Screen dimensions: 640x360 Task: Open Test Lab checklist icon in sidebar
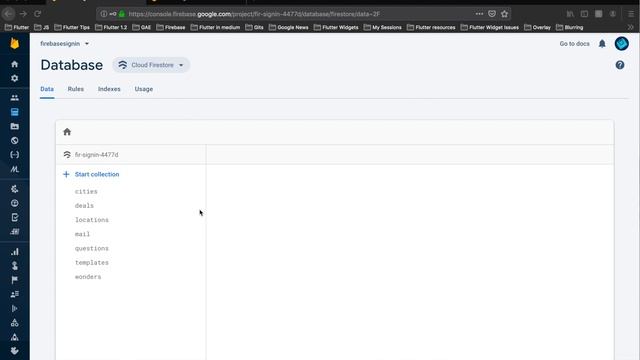pos(15,217)
